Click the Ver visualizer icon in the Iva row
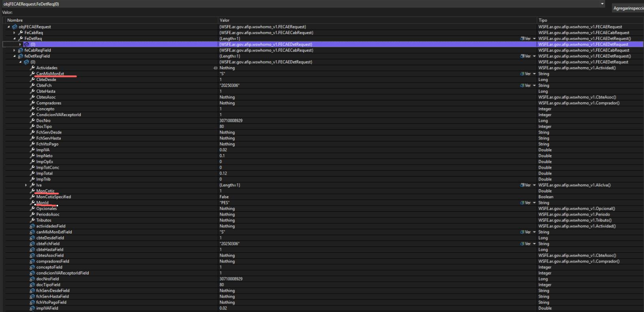The width and height of the screenshot is (644, 312). click(x=522, y=185)
